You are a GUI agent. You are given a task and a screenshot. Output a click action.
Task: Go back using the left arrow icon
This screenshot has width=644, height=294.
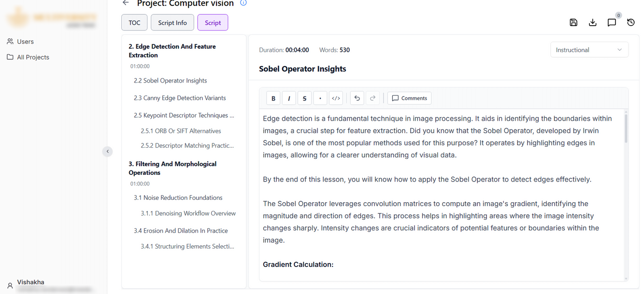click(126, 3)
